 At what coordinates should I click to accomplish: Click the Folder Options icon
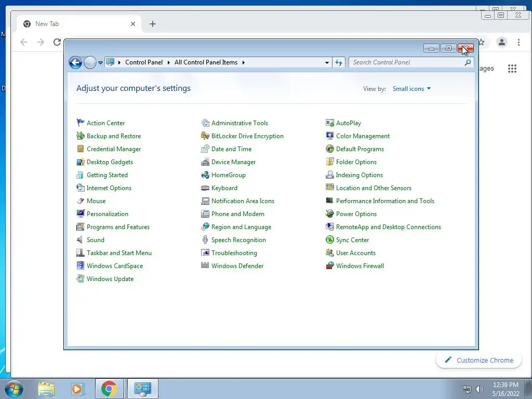pyautogui.click(x=330, y=162)
